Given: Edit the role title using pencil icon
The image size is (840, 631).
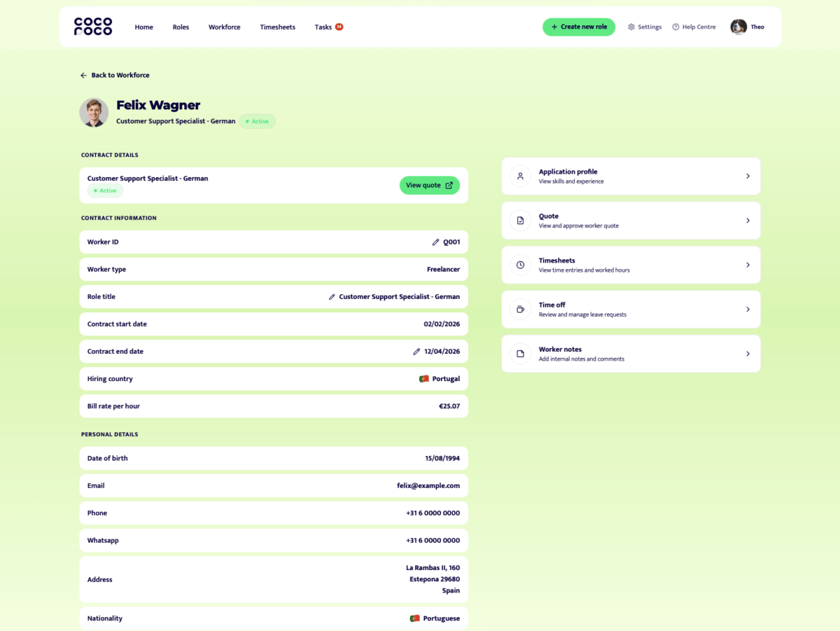Looking at the screenshot, I should coord(332,297).
